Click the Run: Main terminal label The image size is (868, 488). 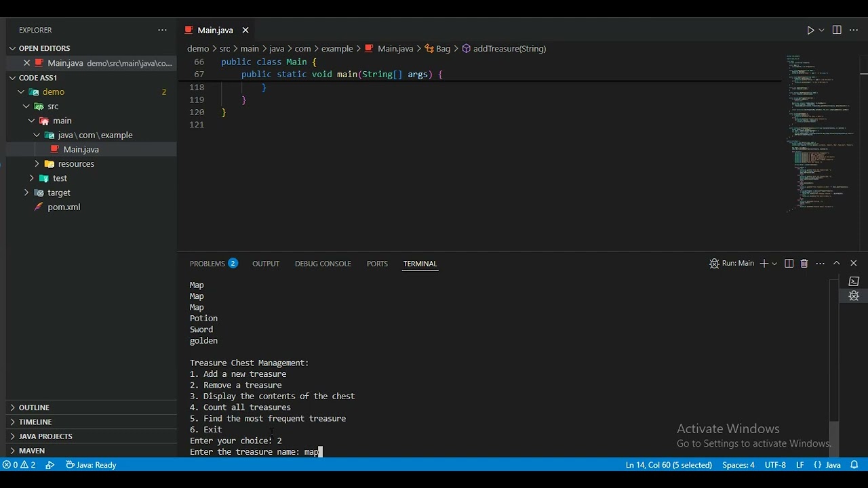pos(732,263)
